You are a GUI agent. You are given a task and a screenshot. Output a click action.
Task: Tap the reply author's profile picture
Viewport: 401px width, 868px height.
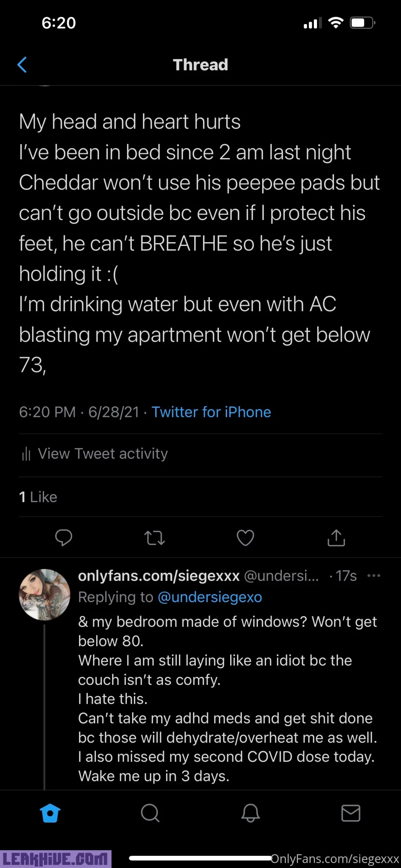[x=44, y=595]
